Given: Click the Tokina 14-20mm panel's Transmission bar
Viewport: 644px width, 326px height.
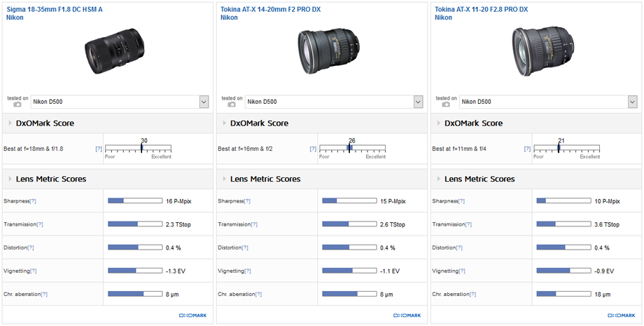Looking at the screenshot, I should click(349, 224).
